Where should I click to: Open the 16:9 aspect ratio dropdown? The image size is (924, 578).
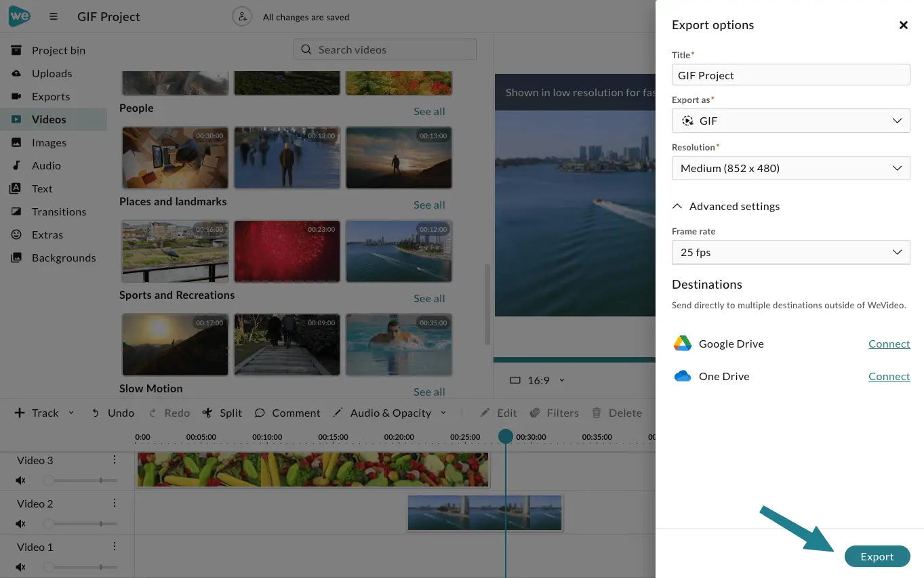click(537, 380)
